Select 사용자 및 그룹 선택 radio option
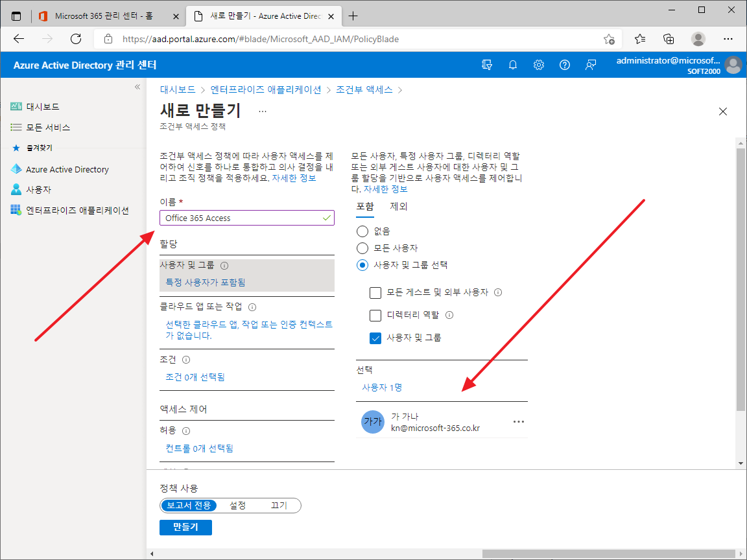Image resolution: width=747 pixels, height=560 pixels. tap(362, 264)
